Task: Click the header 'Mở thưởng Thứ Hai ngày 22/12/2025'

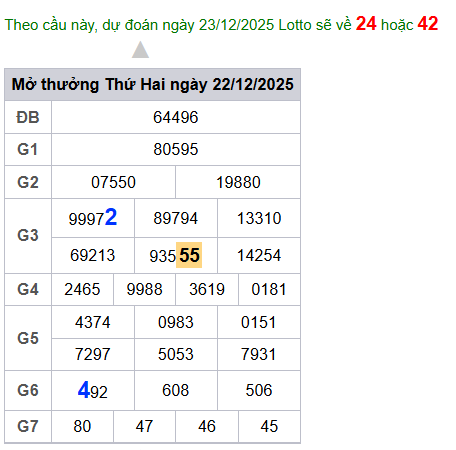Action: [x=153, y=84]
